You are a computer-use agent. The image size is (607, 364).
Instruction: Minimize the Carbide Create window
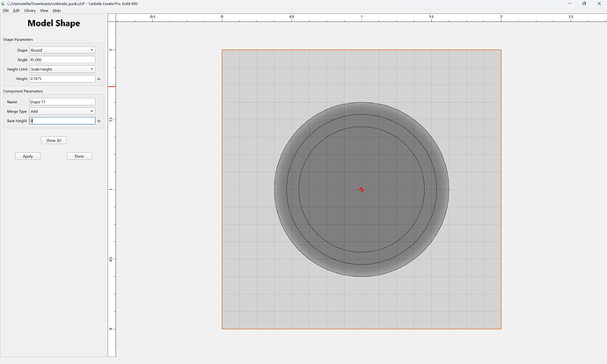pos(569,4)
